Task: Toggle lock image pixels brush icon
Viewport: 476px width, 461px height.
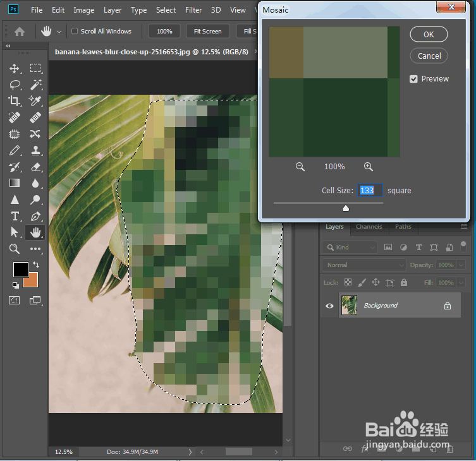Action: (x=362, y=282)
